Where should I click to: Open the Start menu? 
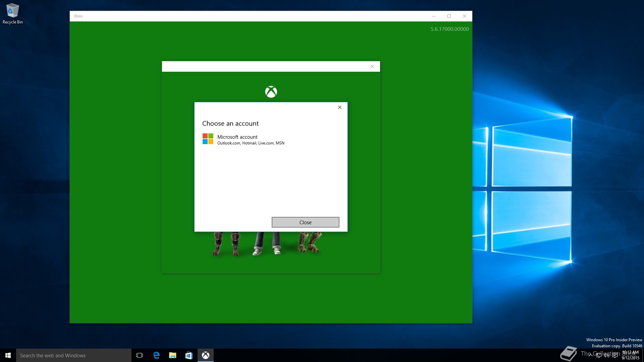coord(8,355)
